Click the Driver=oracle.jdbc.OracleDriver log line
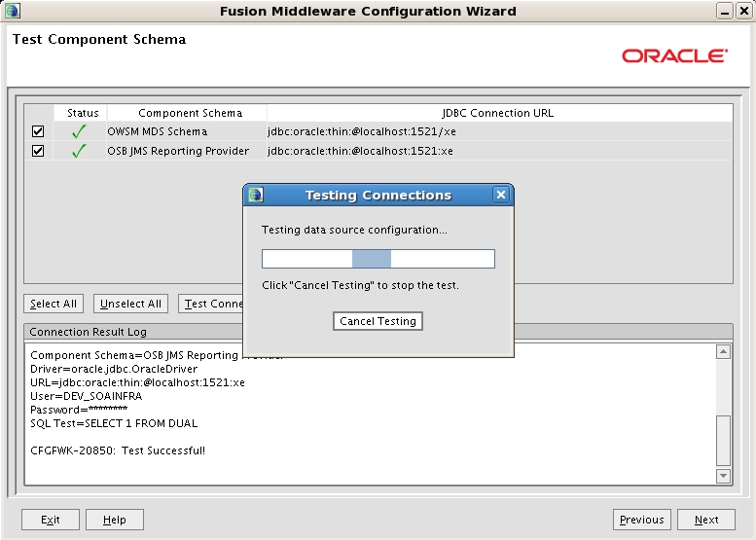The width and height of the screenshot is (756, 540). pos(114,369)
